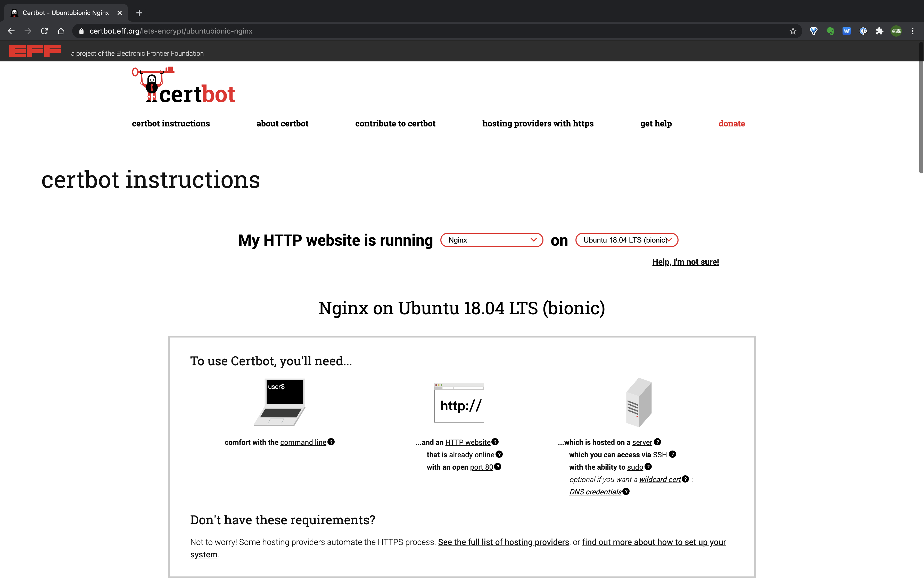Click the laptop terminal illustration
The image size is (924, 578).
pyautogui.click(x=280, y=402)
